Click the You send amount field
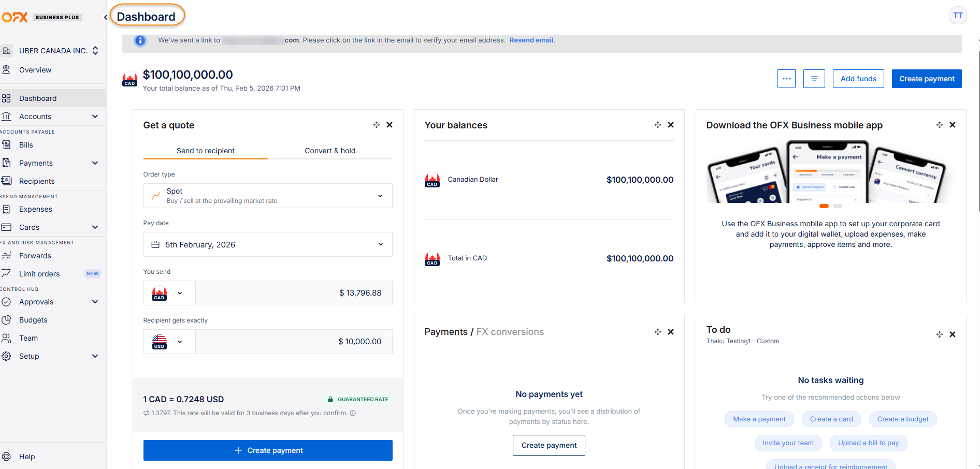 (294, 293)
